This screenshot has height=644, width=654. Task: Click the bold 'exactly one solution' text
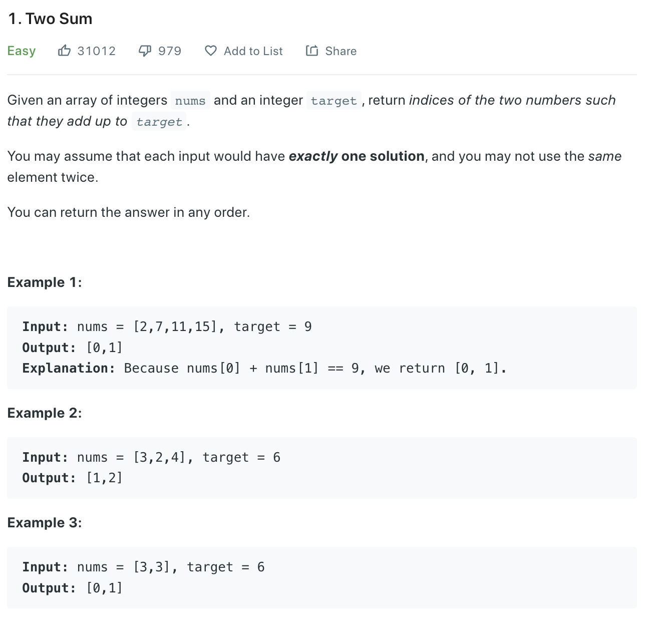pos(357,156)
